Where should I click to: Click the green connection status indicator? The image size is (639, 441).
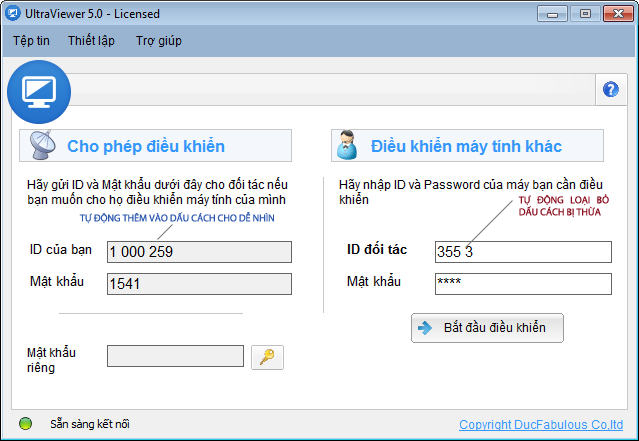(25, 423)
